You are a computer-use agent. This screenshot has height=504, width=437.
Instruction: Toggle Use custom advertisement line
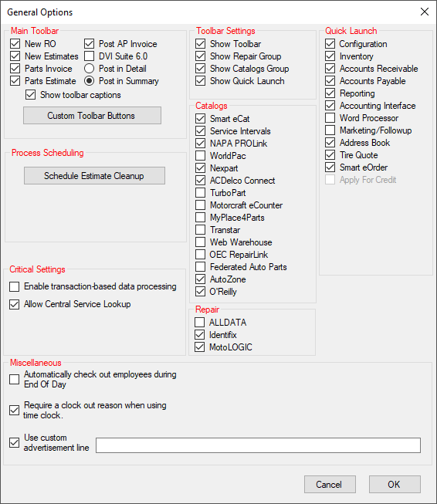pyautogui.click(x=14, y=442)
